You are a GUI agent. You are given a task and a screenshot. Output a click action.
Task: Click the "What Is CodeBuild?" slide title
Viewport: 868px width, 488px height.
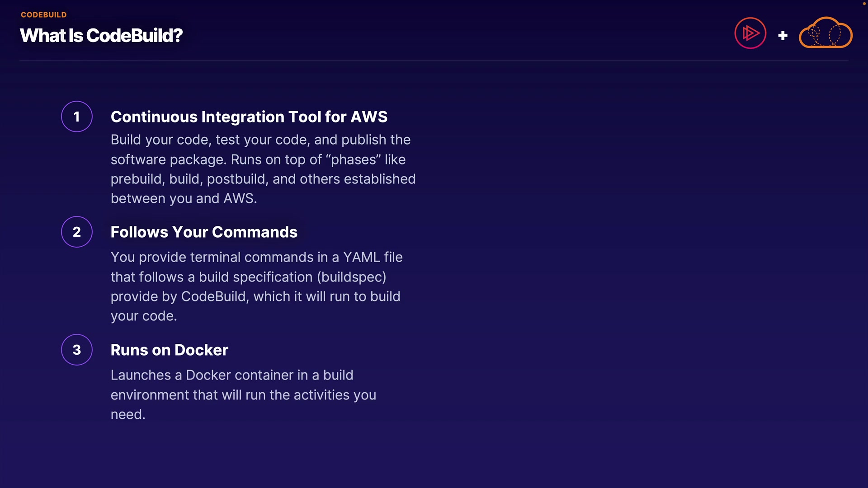(x=101, y=35)
